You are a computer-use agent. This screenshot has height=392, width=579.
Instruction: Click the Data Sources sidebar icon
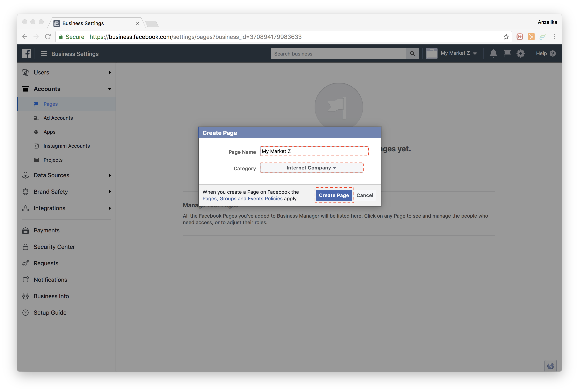point(25,175)
